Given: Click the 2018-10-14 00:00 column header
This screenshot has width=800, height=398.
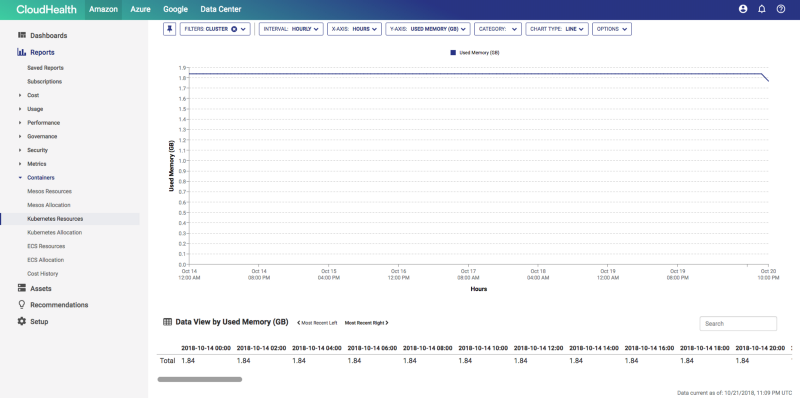Looking at the screenshot, I should point(206,348).
